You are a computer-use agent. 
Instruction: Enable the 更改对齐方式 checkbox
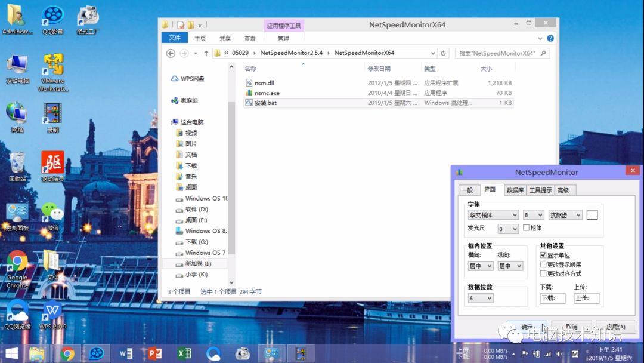[x=543, y=273]
